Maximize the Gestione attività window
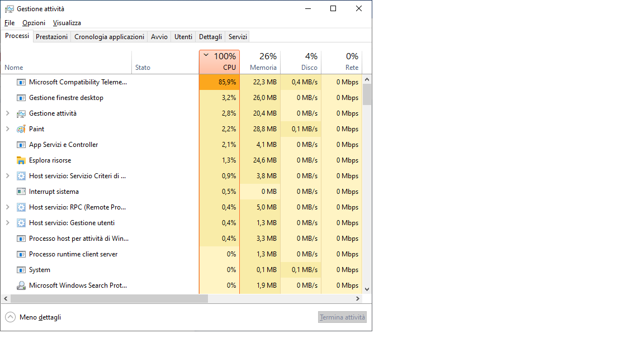644x362 pixels. (333, 8)
